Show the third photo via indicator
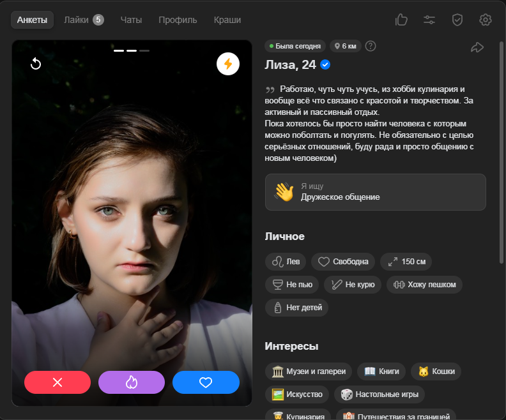The height and width of the screenshot is (420, 506). (144, 50)
